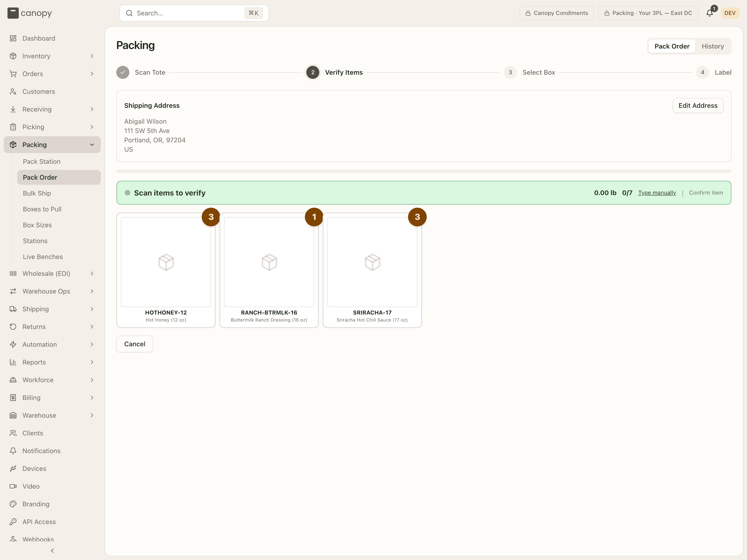Click the Returns arrow icon
Viewport: 747px width, 560px height.
tap(13, 327)
